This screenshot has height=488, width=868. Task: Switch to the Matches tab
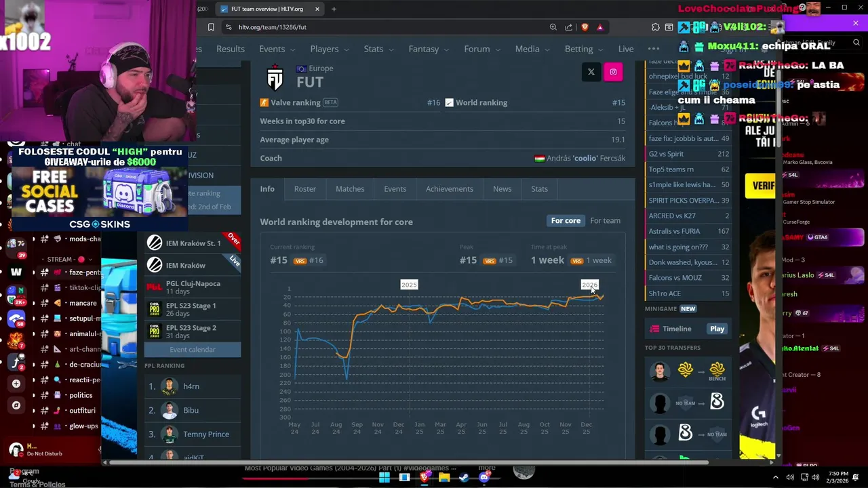click(x=350, y=189)
